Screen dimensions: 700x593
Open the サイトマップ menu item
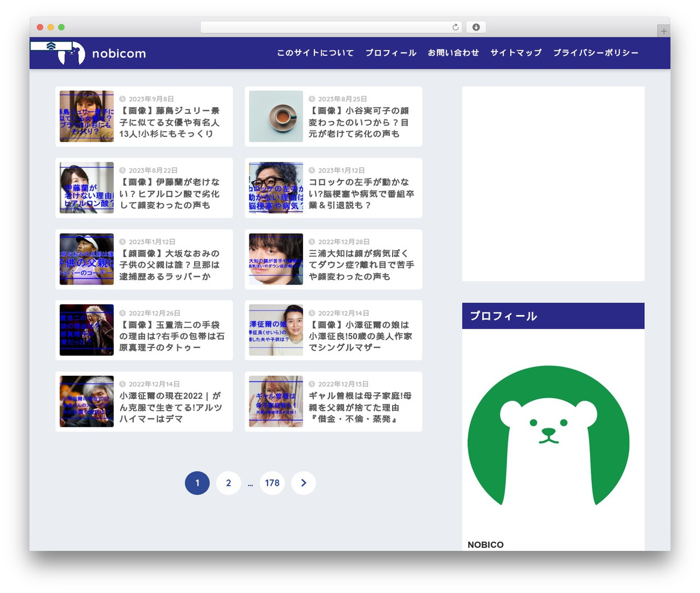(516, 53)
